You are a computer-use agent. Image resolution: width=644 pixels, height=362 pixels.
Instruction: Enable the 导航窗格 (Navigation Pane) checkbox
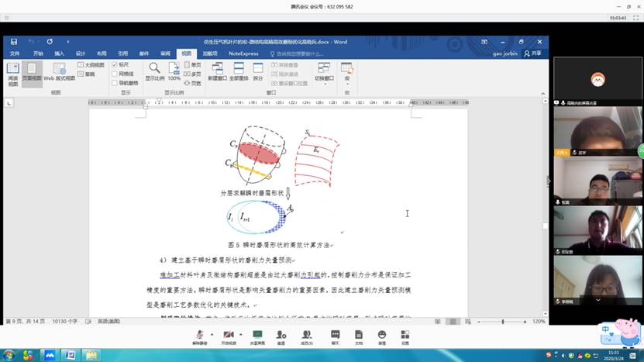(x=115, y=82)
